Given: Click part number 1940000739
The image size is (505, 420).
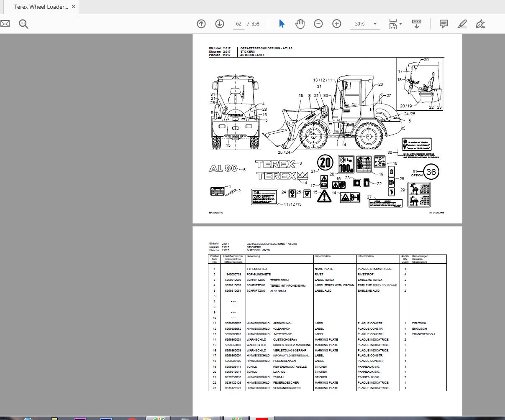Looking at the screenshot, I should point(233,275).
